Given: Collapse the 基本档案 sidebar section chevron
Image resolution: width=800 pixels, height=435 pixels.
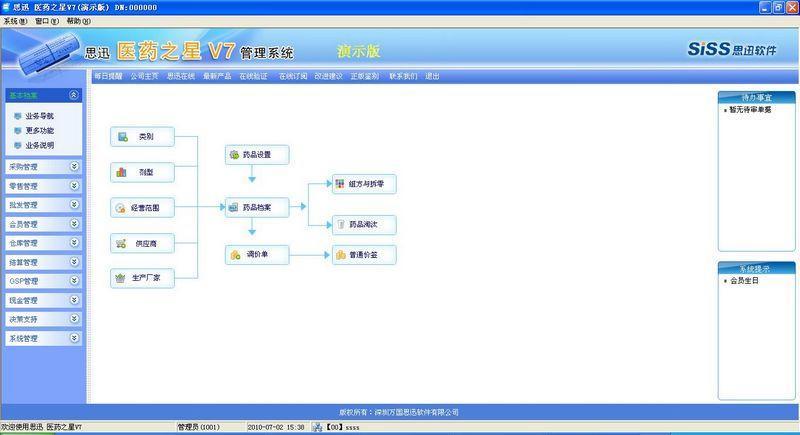Looking at the screenshot, I should click(74, 95).
